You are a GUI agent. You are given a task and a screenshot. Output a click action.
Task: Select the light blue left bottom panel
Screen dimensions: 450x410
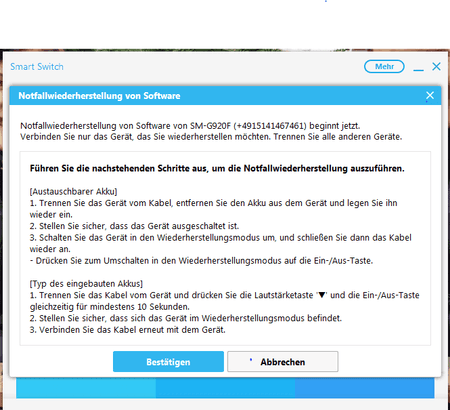coord(86,388)
